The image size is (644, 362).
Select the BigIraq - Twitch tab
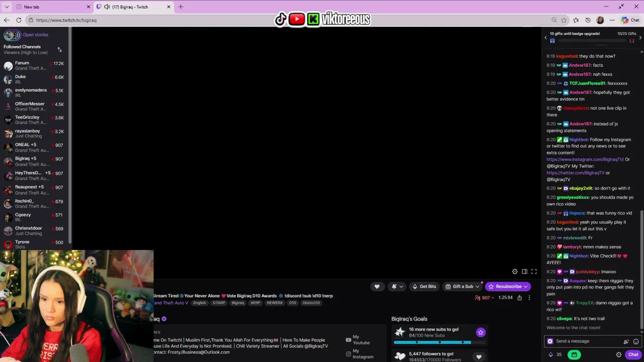point(134,7)
